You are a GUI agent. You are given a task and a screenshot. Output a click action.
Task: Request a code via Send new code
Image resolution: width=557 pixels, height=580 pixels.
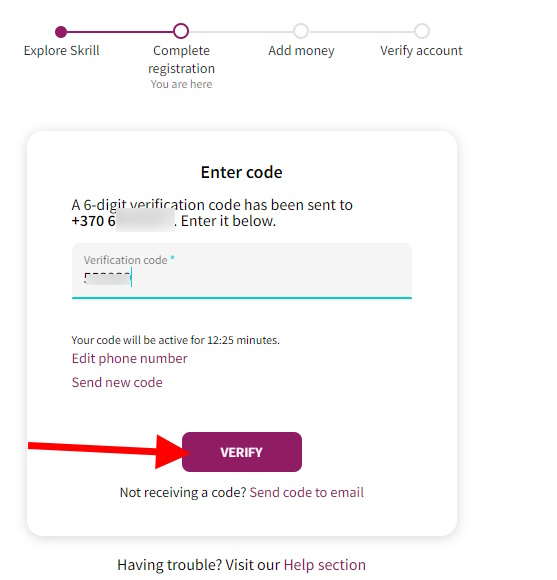tap(117, 382)
